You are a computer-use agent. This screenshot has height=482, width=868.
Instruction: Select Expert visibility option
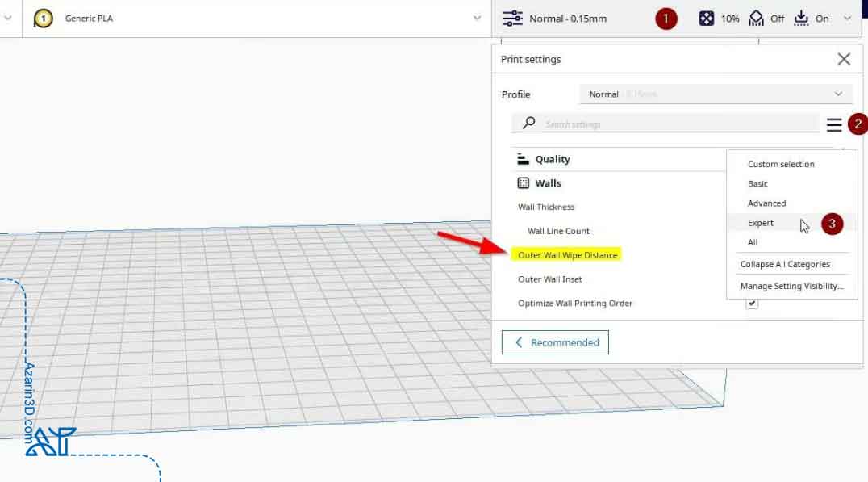(760, 223)
